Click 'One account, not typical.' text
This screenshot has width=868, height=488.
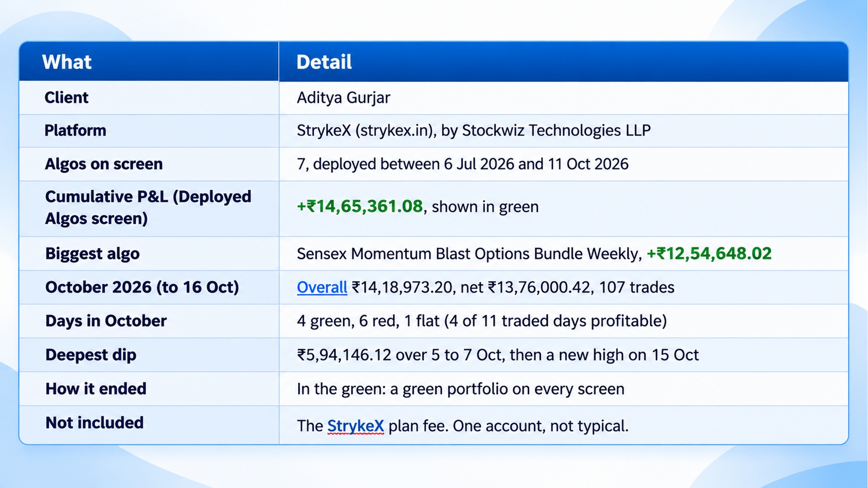tap(541, 426)
